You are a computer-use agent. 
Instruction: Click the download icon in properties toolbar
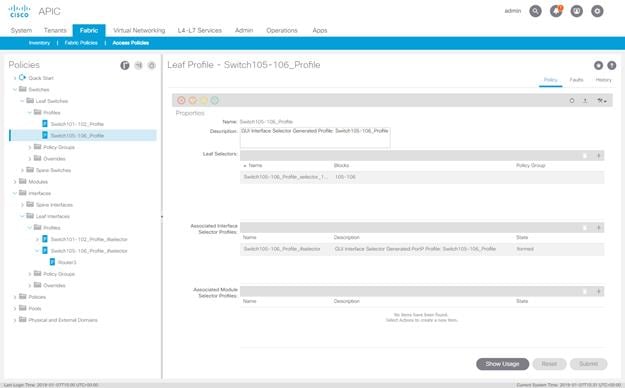point(585,101)
